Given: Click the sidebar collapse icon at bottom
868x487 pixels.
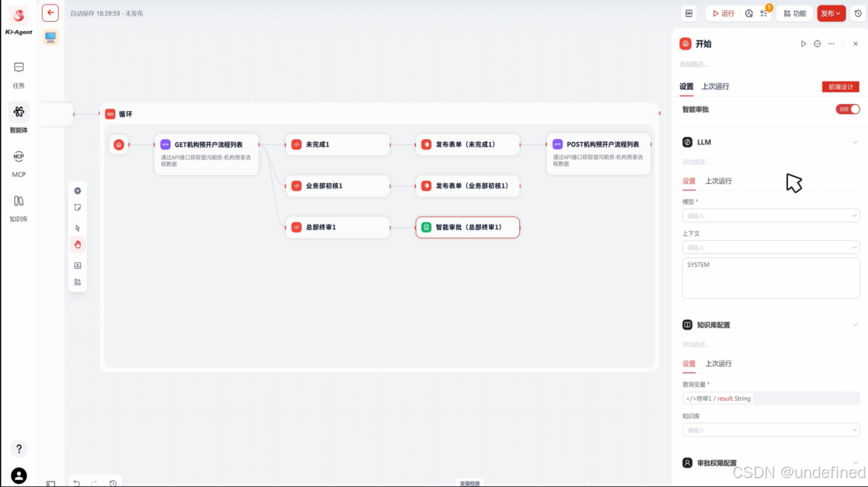Looking at the screenshot, I should tap(51, 484).
